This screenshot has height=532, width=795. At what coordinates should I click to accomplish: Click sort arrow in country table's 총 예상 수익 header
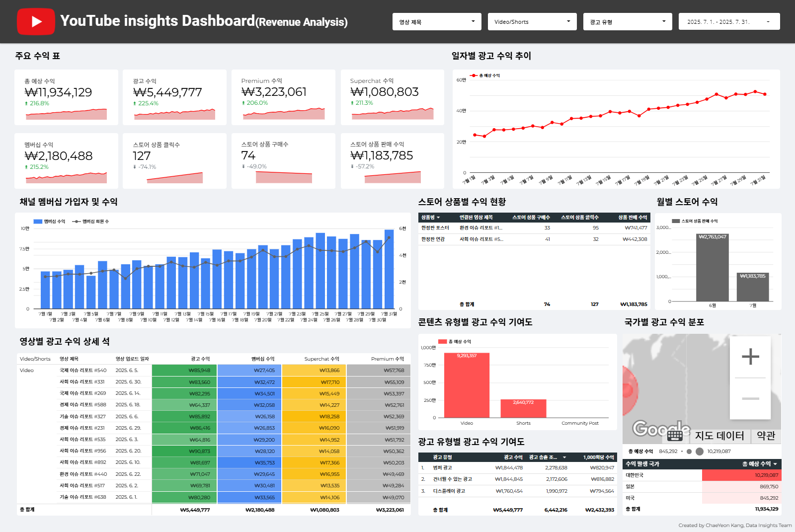775,464
